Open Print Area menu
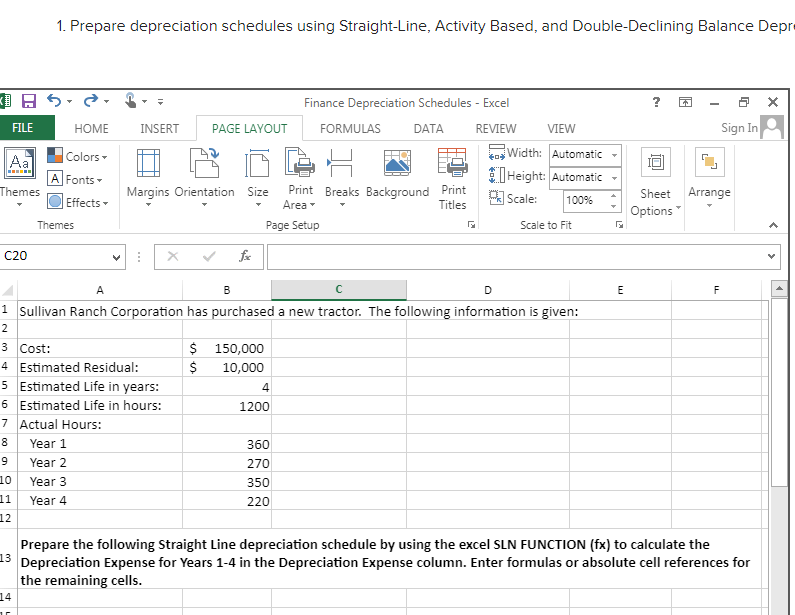This screenshot has width=795, height=615. [x=300, y=178]
